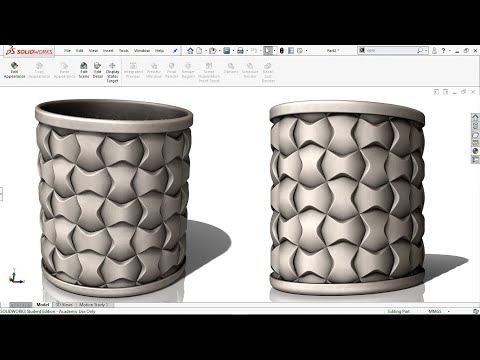Click the Help question mark icon
Image resolution: width=480 pixels, height=360 pixels.
click(x=443, y=51)
